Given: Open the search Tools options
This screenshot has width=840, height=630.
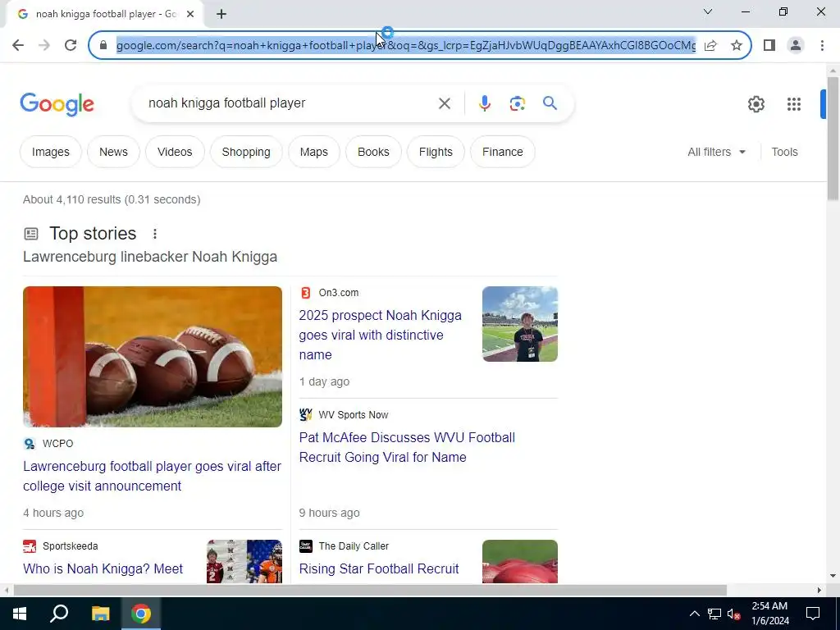Looking at the screenshot, I should 784,152.
